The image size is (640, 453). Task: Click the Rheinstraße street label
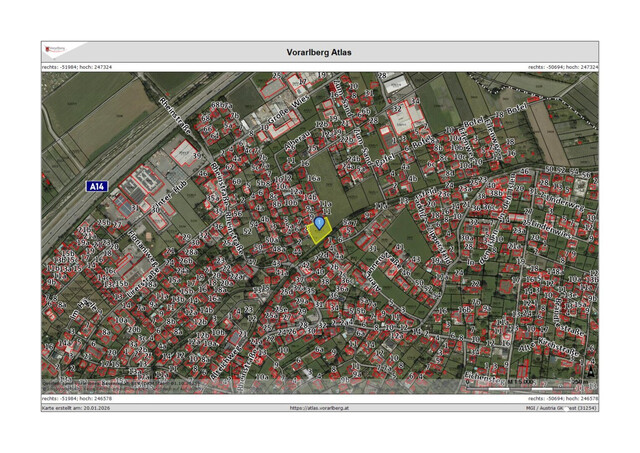coord(178,117)
